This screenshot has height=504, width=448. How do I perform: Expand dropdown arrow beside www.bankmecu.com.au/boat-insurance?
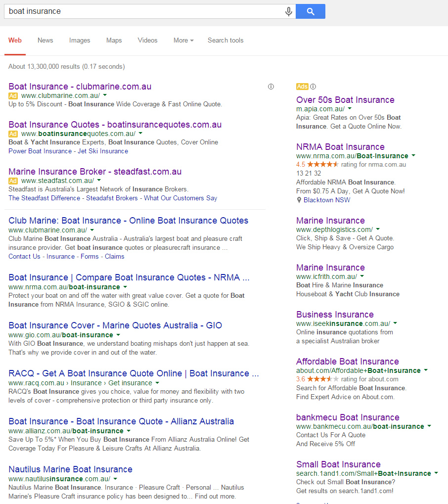(429, 426)
